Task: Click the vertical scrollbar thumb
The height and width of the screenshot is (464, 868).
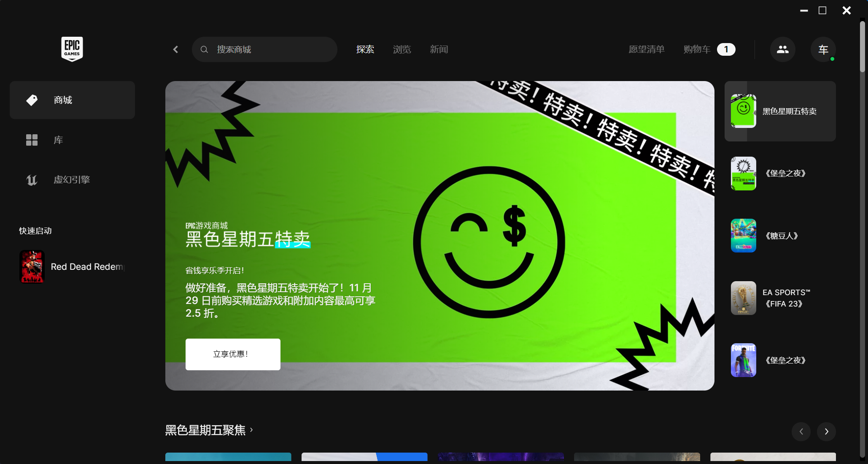Action: tap(863, 46)
